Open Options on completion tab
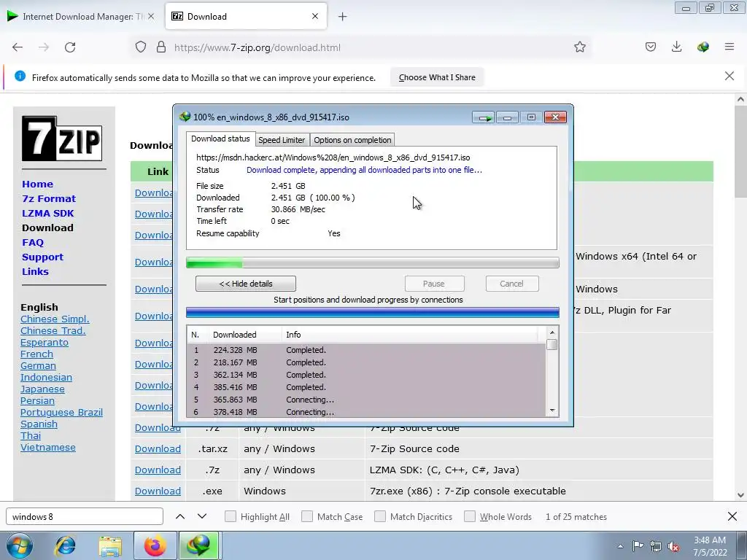747x560 pixels. pyautogui.click(x=352, y=140)
